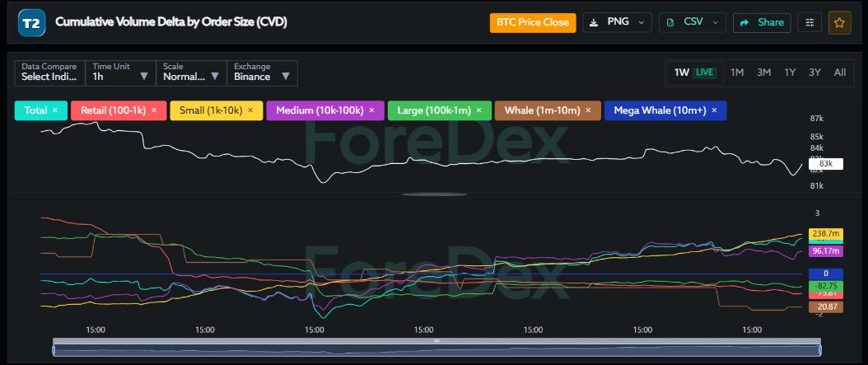
Task: Remove the Total series tag
Action: point(55,110)
